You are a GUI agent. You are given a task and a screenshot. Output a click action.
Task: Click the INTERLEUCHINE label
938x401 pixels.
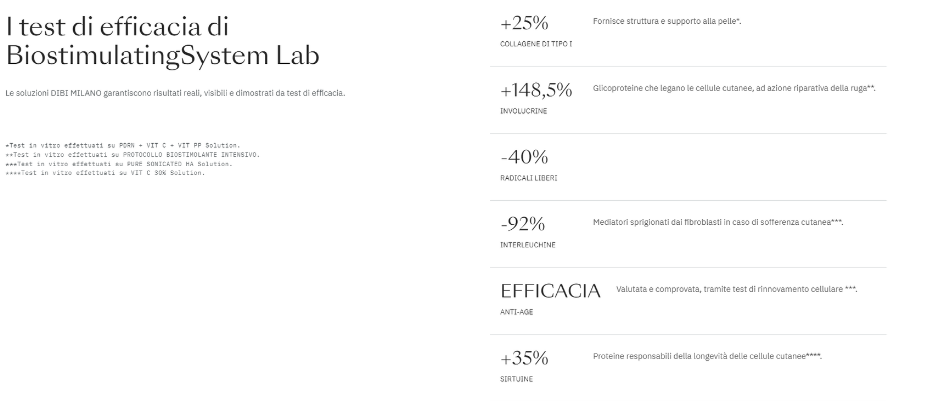coord(528,245)
